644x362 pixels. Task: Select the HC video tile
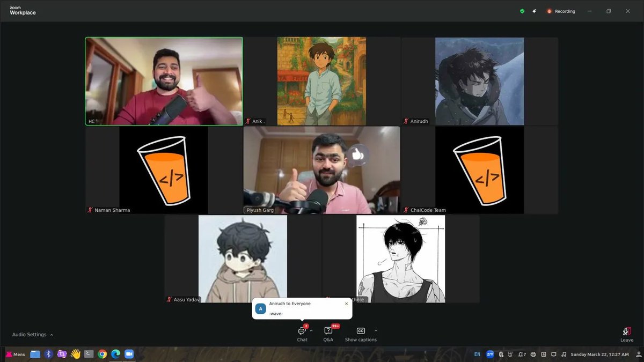coord(164,81)
